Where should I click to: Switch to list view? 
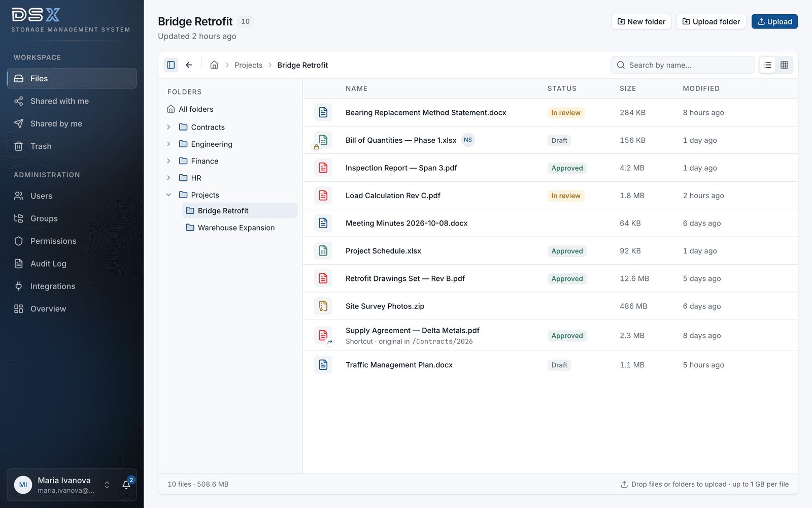click(x=767, y=65)
